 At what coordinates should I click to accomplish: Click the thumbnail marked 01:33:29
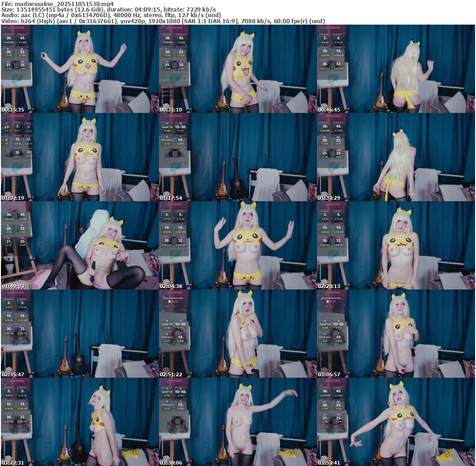tap(396, 157)
